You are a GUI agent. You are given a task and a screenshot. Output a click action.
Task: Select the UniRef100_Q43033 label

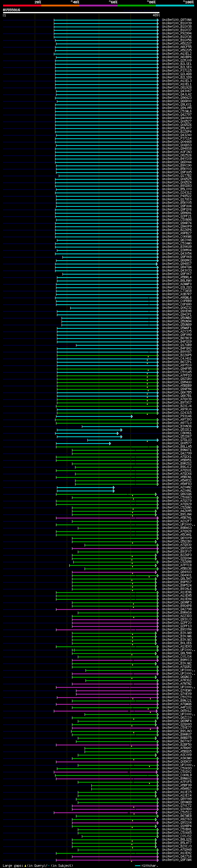pos(177,271)
